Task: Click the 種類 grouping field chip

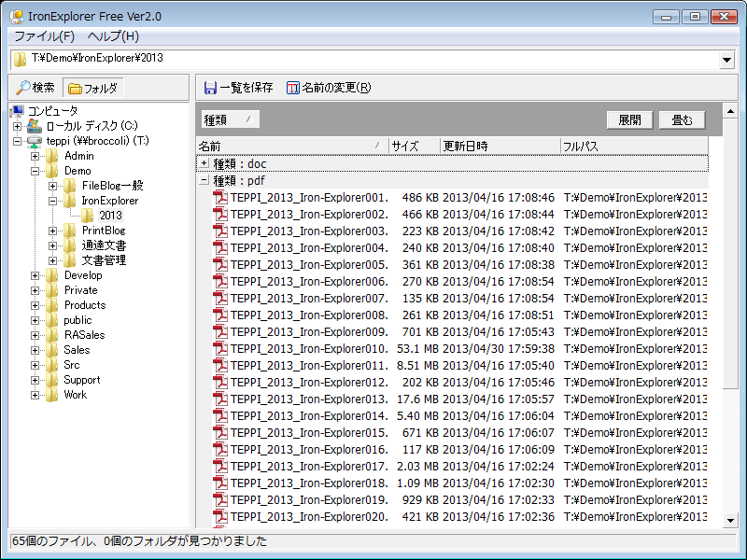Action: pyautogui.click(x=230, y=119)
